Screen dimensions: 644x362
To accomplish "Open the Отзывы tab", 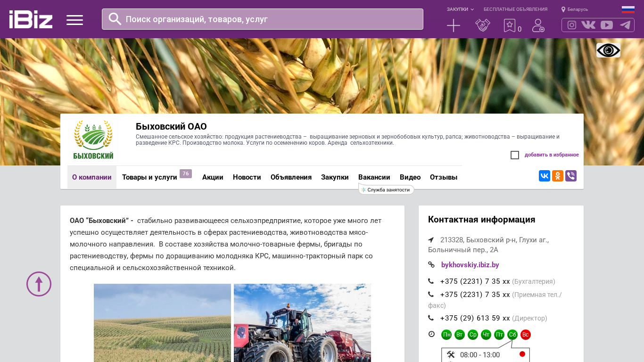I will pyautogui.click(x=444, y=177).
